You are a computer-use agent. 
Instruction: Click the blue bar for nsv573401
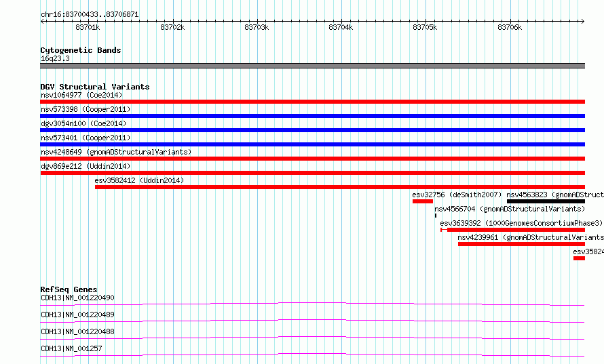tap(312, 144)
